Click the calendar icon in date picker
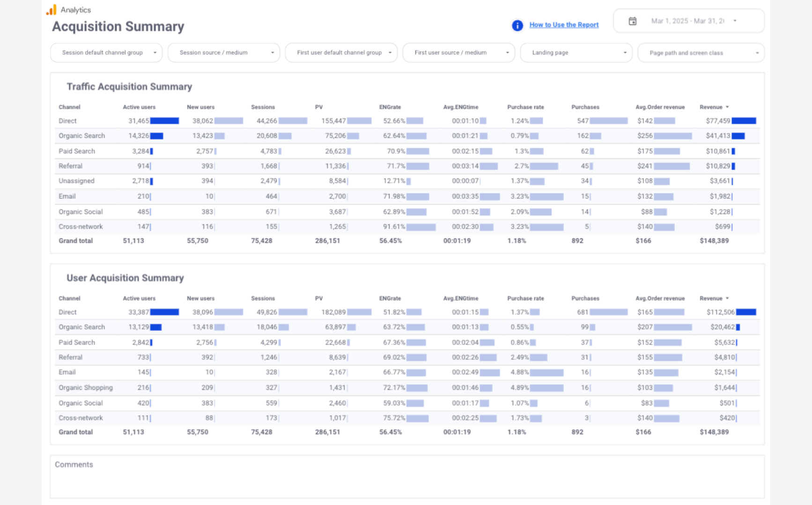Screen dimensions: 812x505 point(632,21)
